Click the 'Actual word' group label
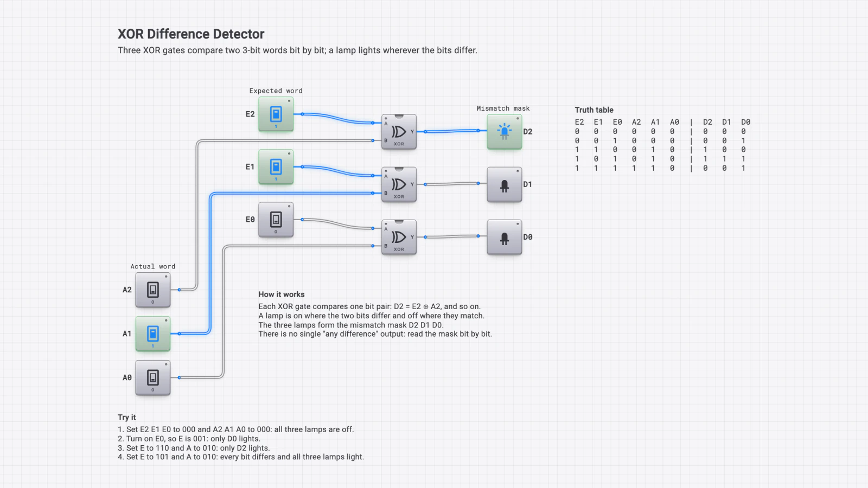The width and height of the screenshot is (868, 488). (x=153, y=267)
